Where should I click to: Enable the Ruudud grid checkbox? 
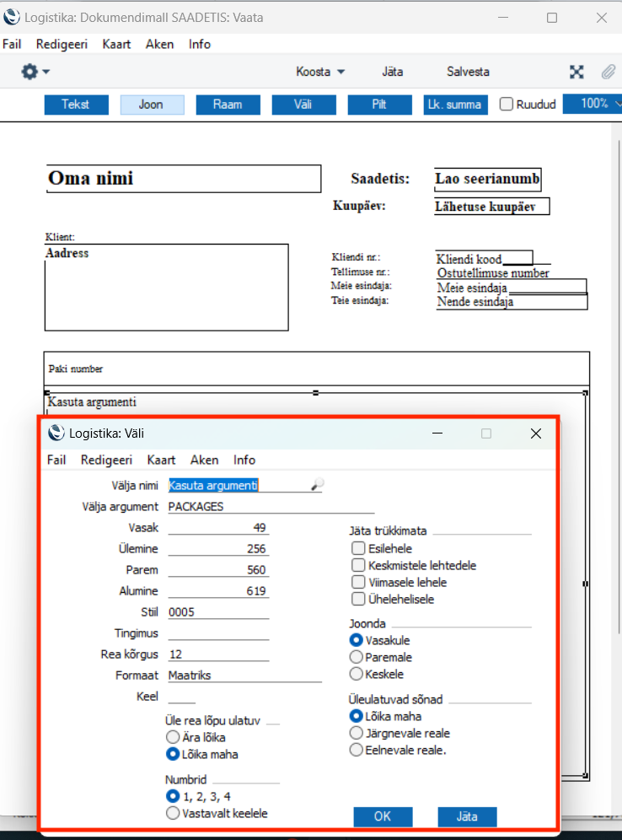click(507, 104)
